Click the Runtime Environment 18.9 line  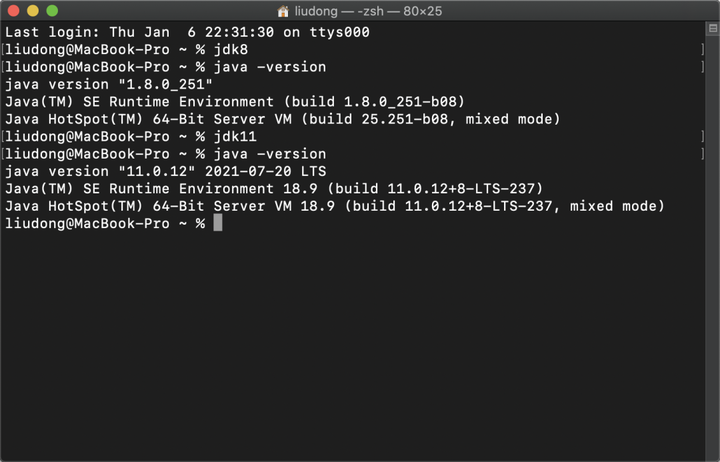pyautogui.click(x=273, y=188)
